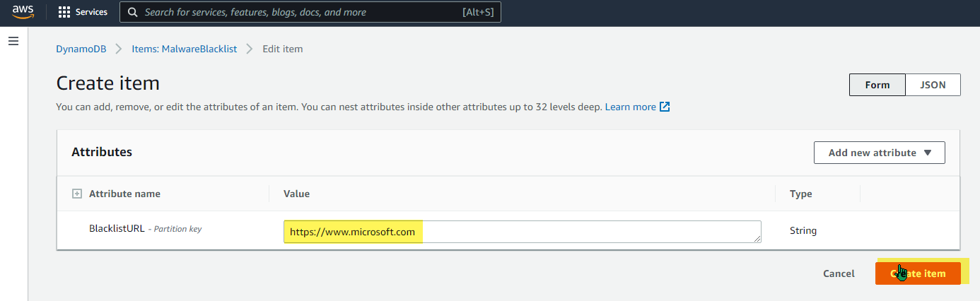Open the Services grid menu

(83, 12)
